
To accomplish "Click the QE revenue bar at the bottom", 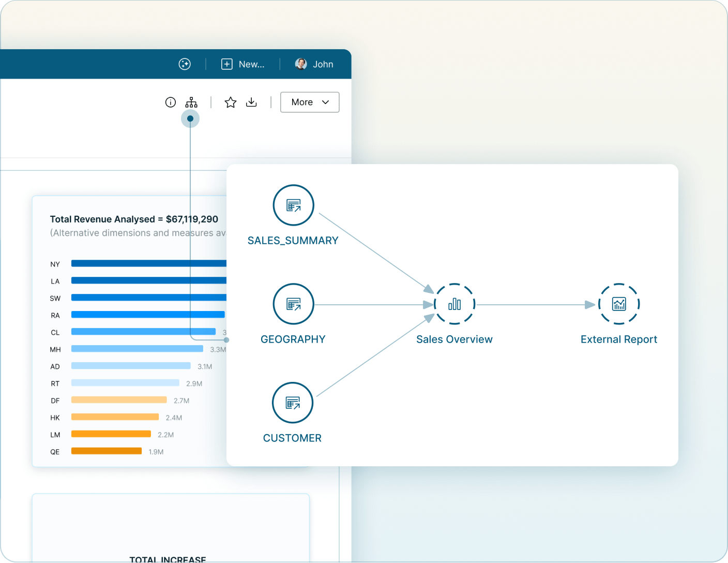I will (106, 451).
